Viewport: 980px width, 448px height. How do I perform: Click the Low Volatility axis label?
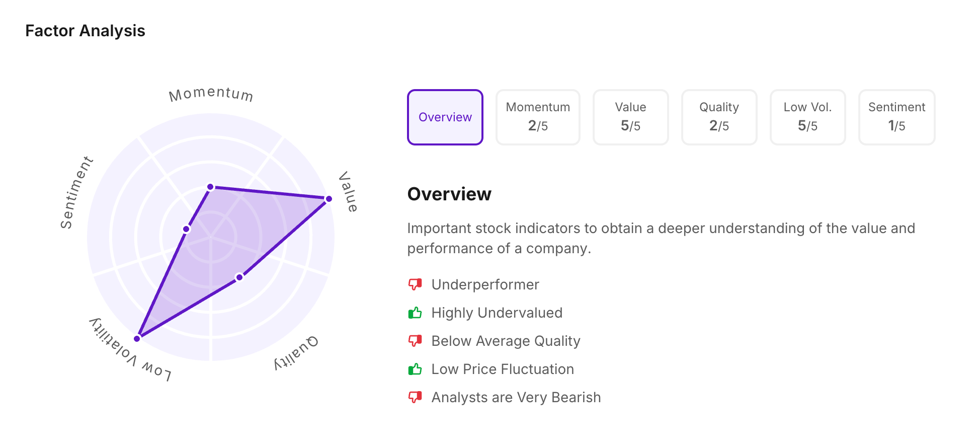pos(130,351)
